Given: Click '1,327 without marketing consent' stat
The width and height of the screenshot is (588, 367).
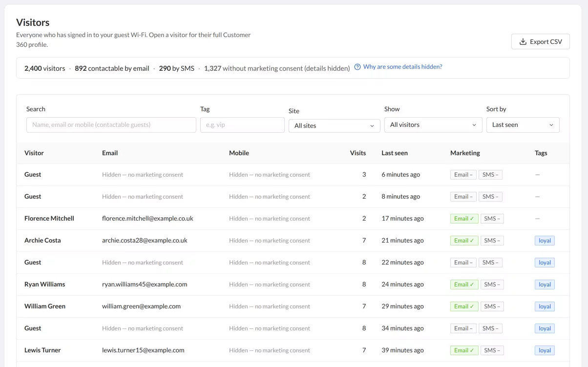Looking at the screenshot, I should click(x=277, y=68).
